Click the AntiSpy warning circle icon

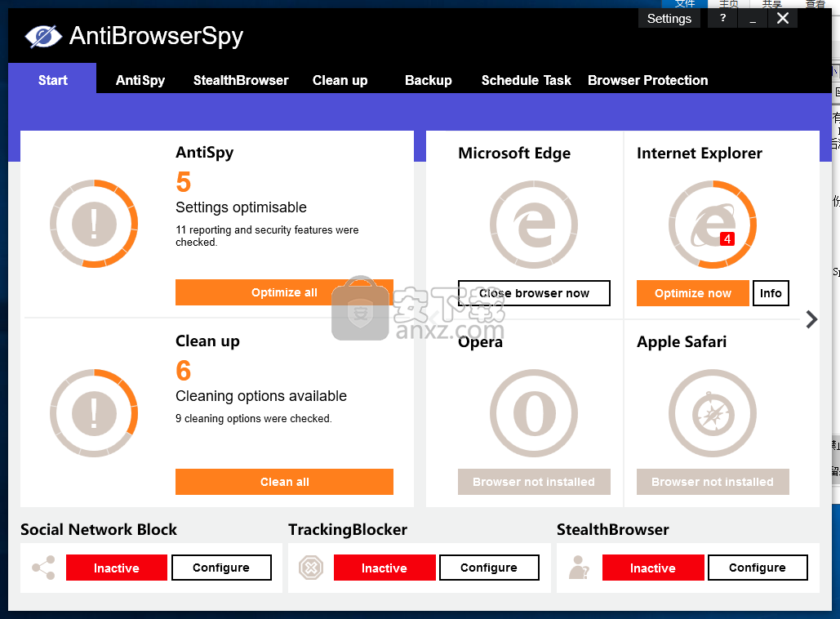point(94,224)
